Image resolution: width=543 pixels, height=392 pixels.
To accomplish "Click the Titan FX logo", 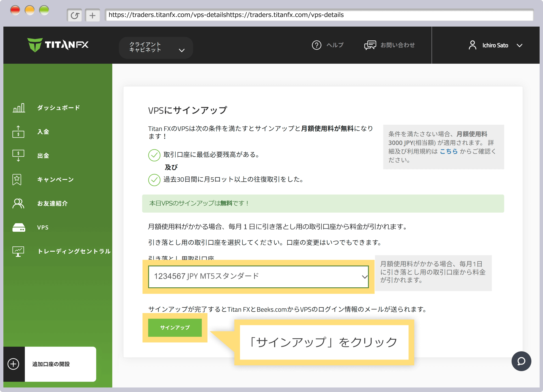I will tap(58, 45).
